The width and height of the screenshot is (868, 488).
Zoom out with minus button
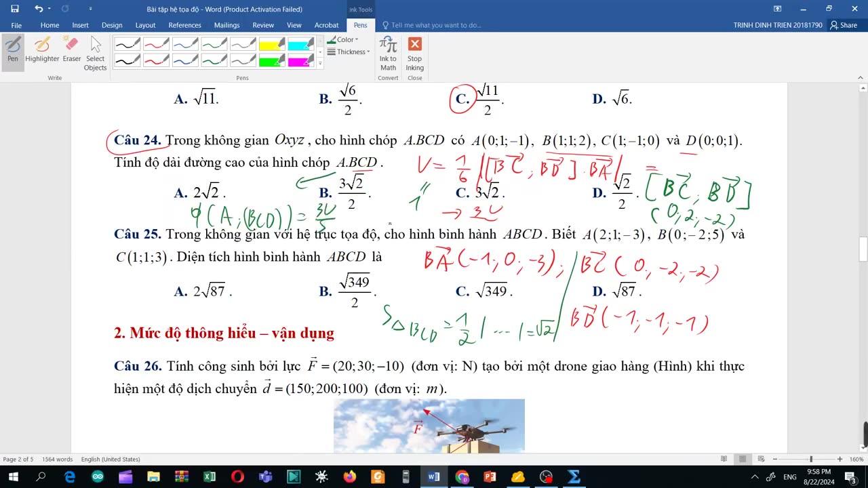774,459
